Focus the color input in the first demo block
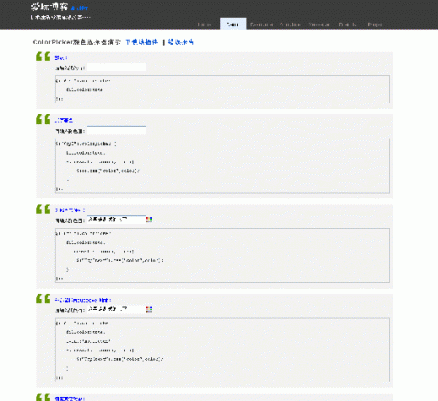 pyautogui.click(x=116, y=67)
